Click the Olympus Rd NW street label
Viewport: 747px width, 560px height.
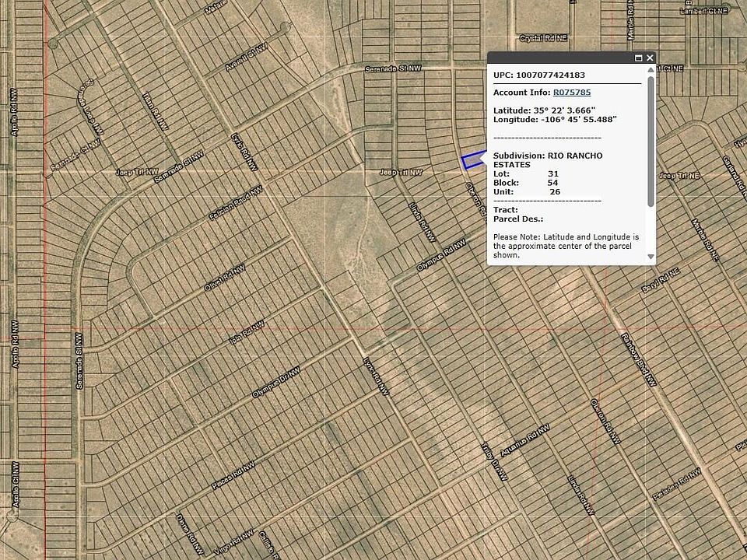(x=441, y=256)
